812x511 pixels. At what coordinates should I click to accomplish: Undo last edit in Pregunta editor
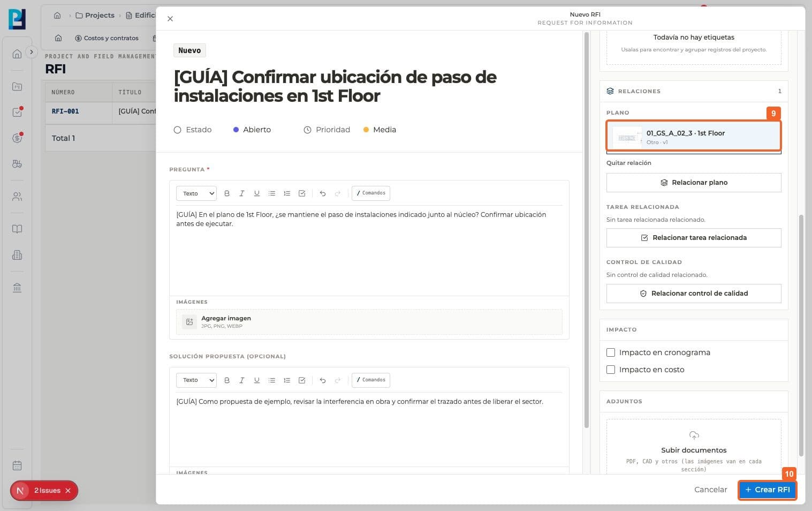323,193
